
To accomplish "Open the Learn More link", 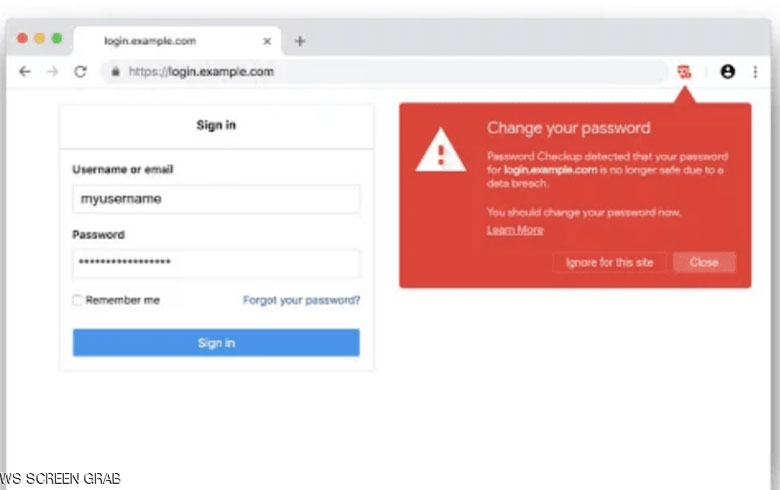I will pyautogui.click(x=515, y=230).
